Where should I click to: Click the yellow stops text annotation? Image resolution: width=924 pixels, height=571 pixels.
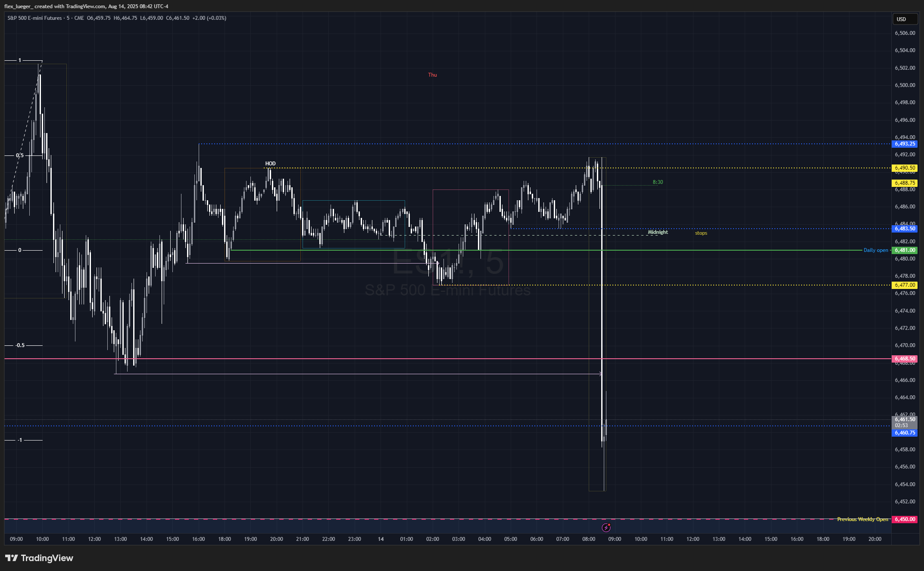(701, 233)
